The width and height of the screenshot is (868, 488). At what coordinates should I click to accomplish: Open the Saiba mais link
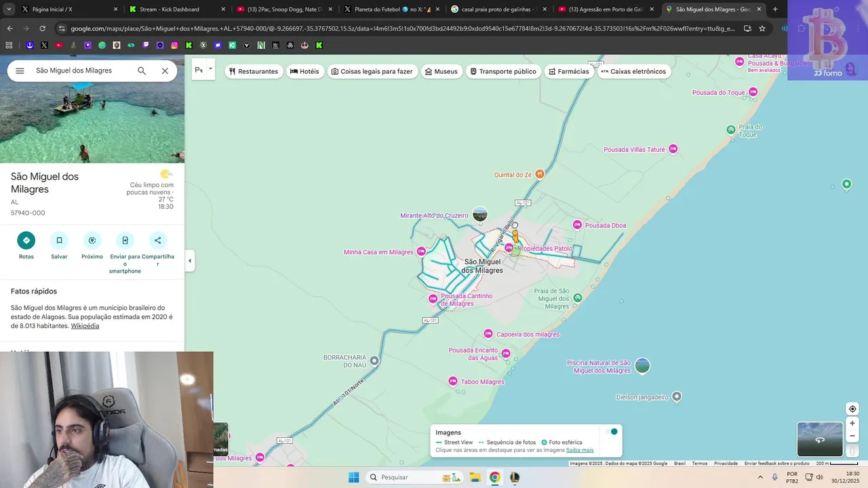(x=580, y=450)
